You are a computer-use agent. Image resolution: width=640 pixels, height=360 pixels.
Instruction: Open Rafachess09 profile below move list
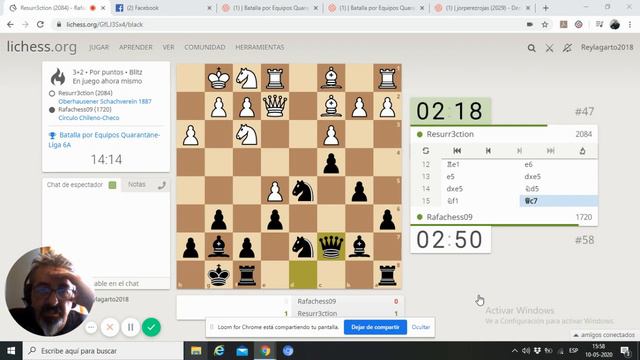pos(449,217)
